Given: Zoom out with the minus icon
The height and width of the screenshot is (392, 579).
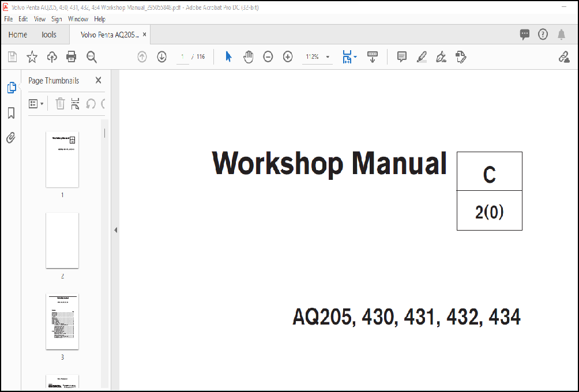Looking at the screenshot, I should pyautogui.click(x=268, y=57).
